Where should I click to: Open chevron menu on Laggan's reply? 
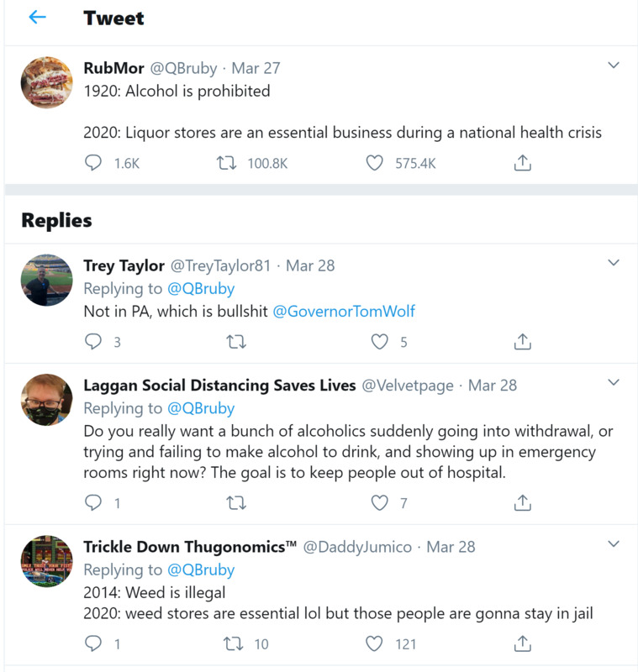(x=614, y=383)
